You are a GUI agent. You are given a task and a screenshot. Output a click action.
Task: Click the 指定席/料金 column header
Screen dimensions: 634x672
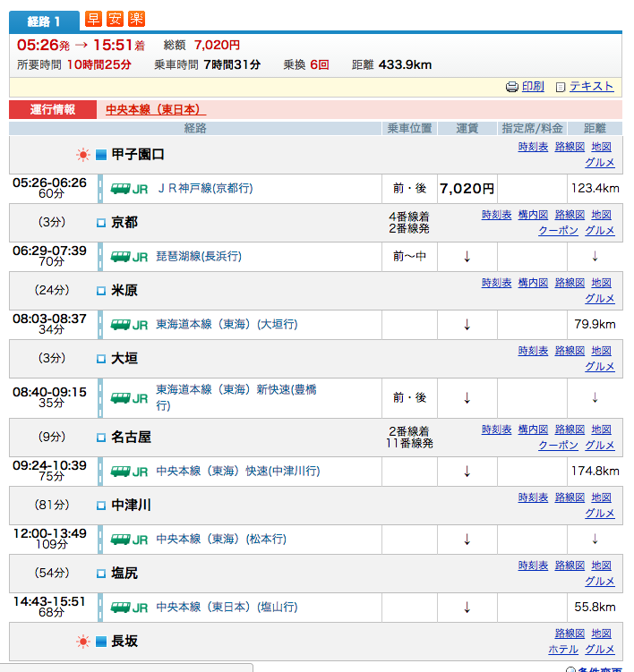point(532,128)
